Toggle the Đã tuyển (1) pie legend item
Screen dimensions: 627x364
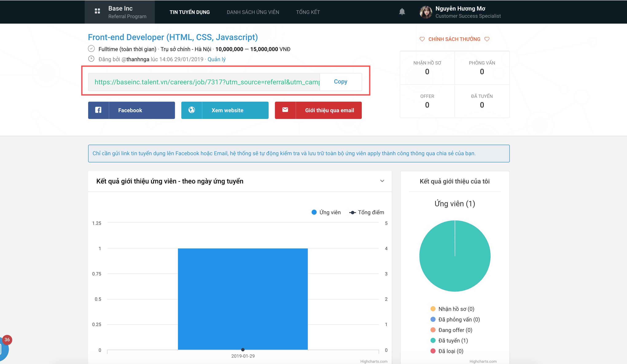pos(449,340)
